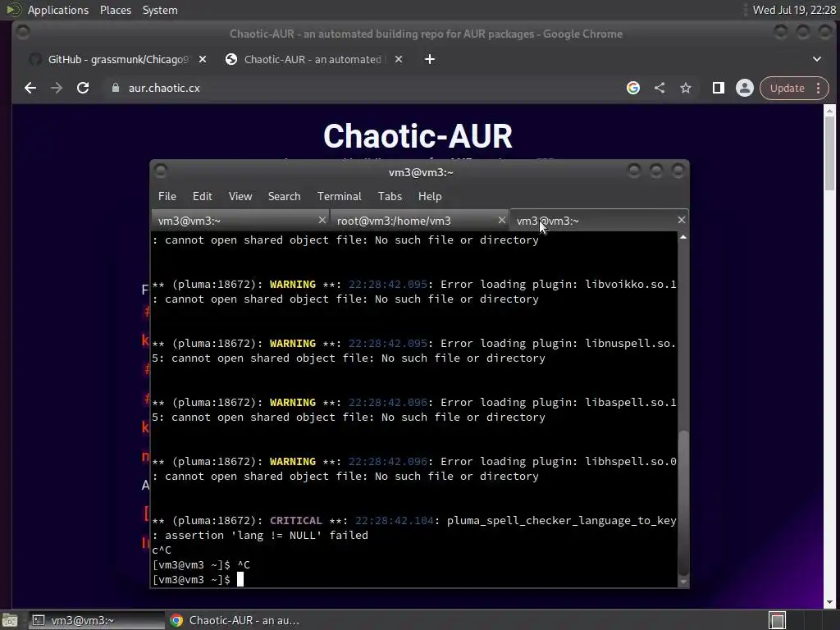Open the System panel menu
Screen dimensions: 840x630
[x=160, y=10]
